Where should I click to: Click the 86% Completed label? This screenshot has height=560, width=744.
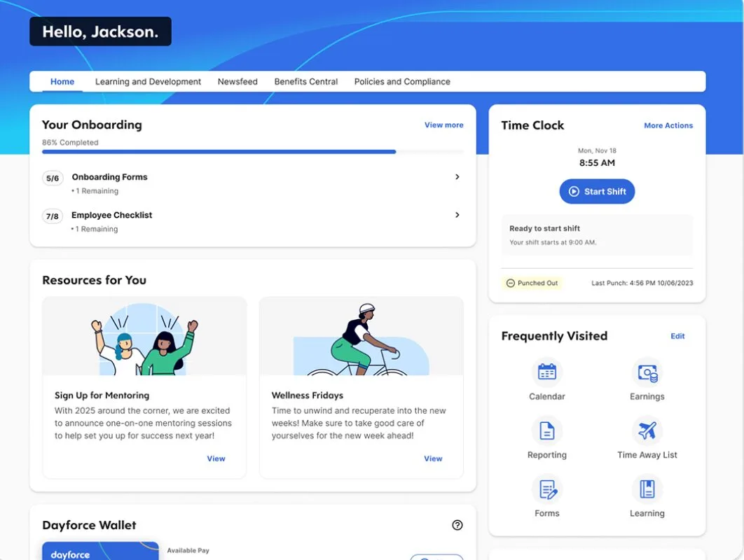pyautogui.click(x=70, y=142)
